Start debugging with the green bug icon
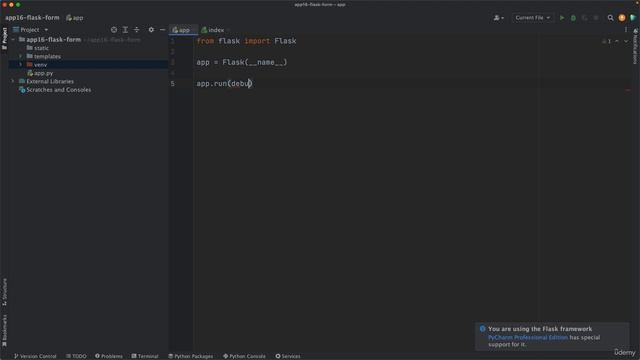Screen dimensions: 640x360 click(x=573, y=18)
